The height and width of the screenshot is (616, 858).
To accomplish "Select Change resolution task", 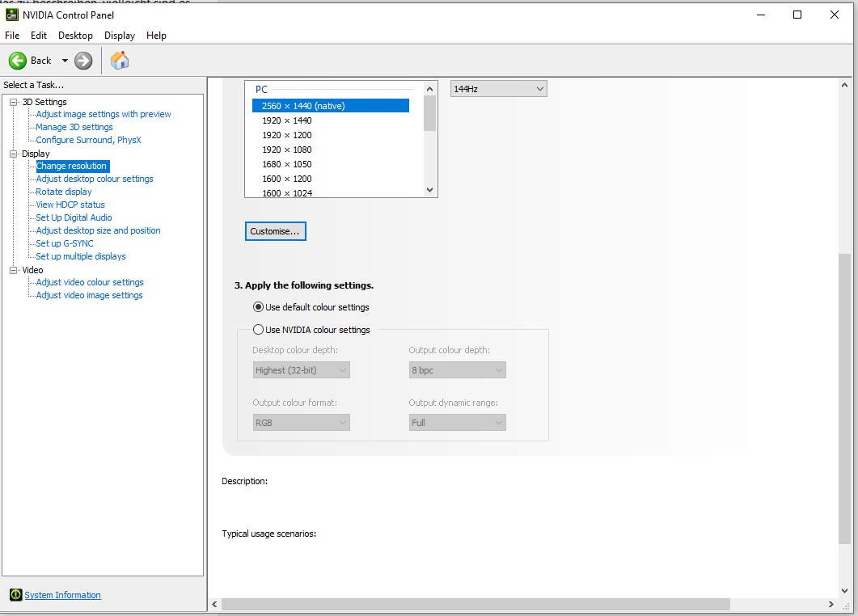I will point(72,166).
